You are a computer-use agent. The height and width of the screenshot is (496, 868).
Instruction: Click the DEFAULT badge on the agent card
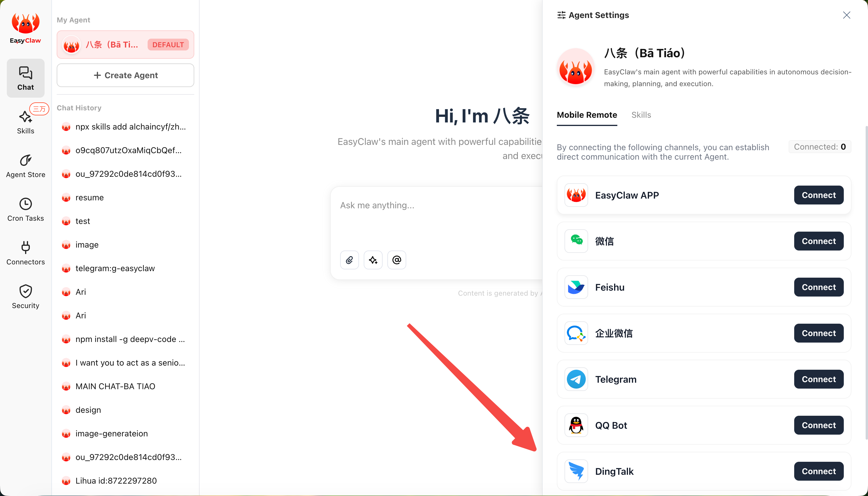click(x=168, y=45)
